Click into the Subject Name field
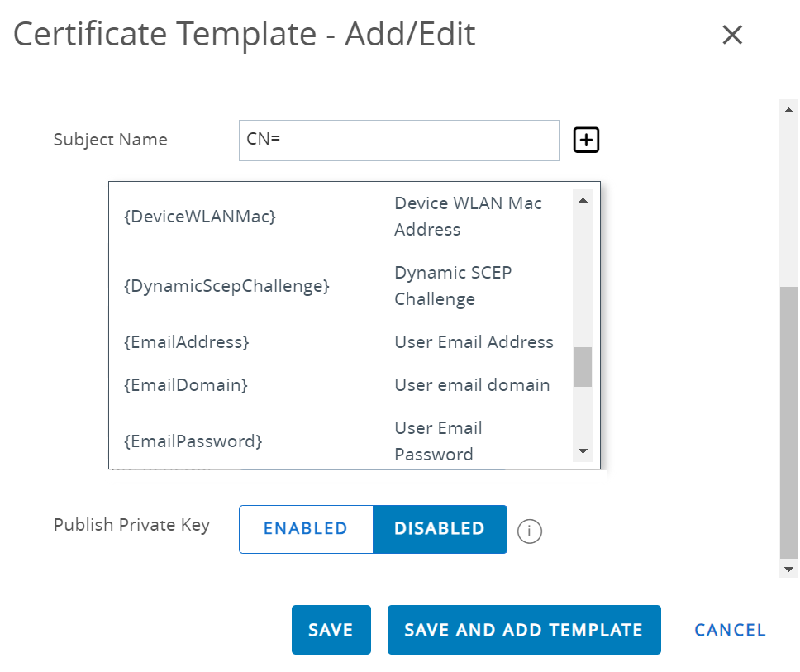The width and height of the screenshot is (800, 672). click(x=398, y=141)
